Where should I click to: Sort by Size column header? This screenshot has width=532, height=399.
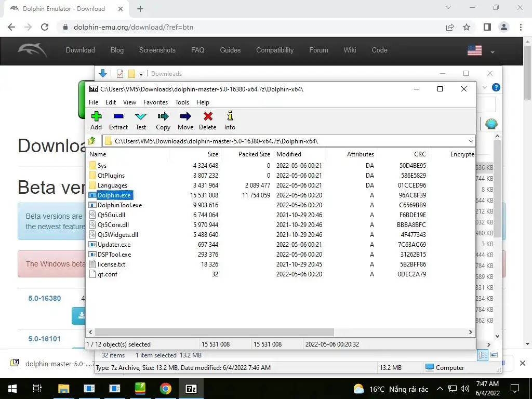click(212, 154)
